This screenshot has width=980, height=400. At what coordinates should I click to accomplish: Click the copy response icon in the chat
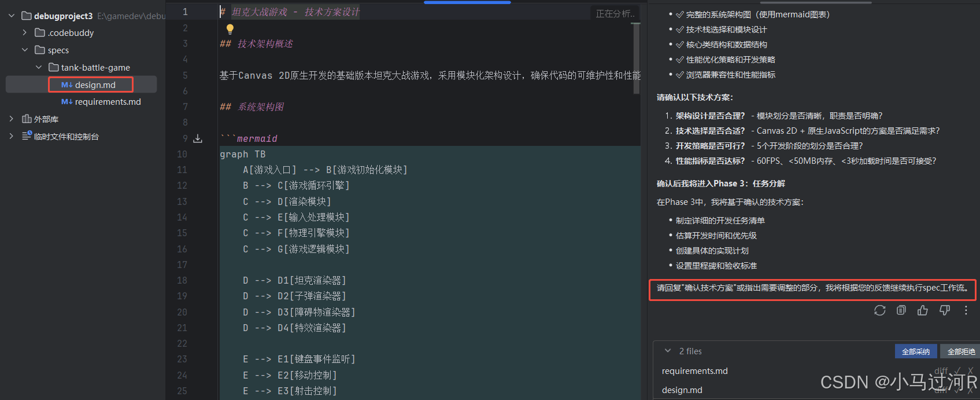[901, 310]
